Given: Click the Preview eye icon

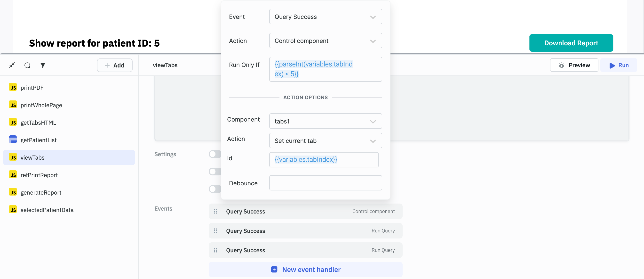Looking at the screenshot, I should coord(561,65).
